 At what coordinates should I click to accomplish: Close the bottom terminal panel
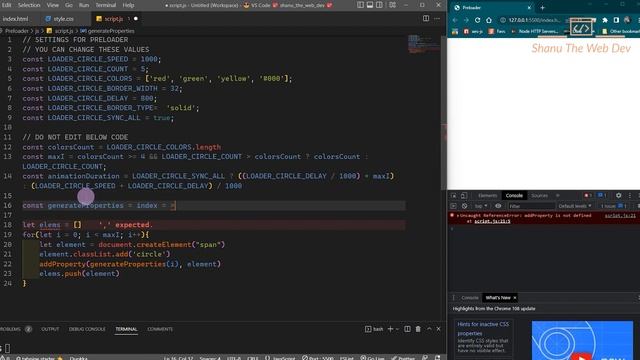pyautogui.click(x=439, y=329)
